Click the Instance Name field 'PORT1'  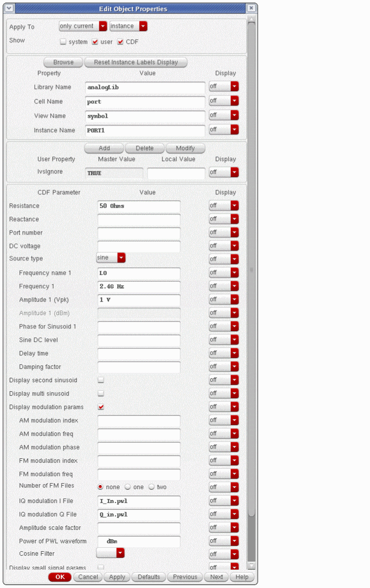145,131
